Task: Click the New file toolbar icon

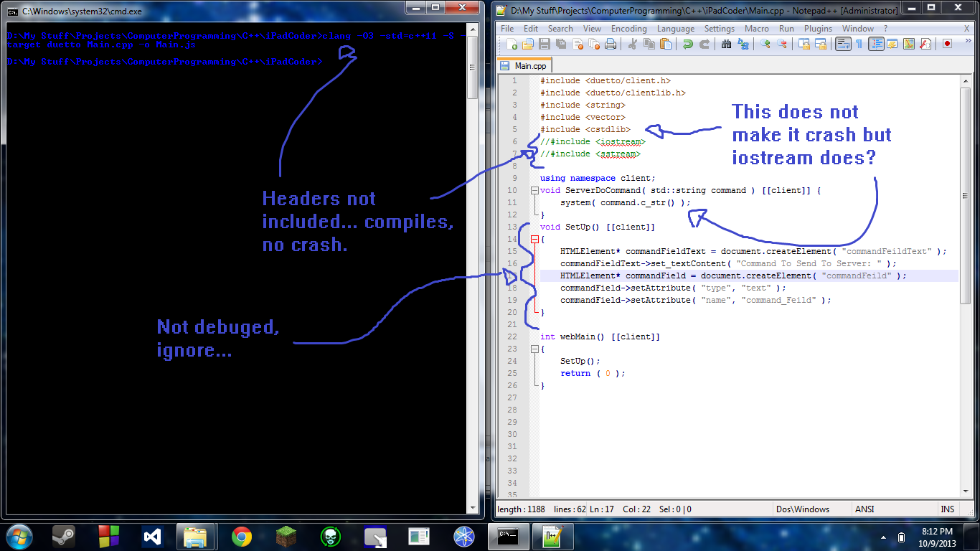Action: (512, 44)
